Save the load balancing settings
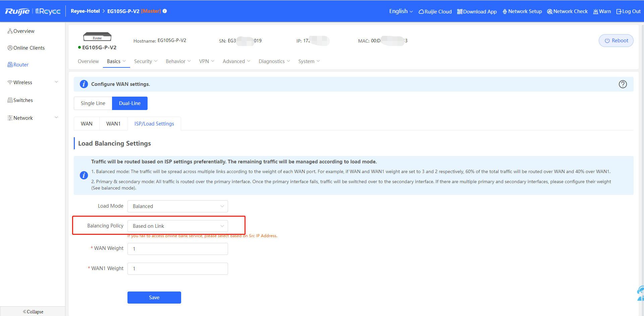644x316 pixels. tap(154, 298)
